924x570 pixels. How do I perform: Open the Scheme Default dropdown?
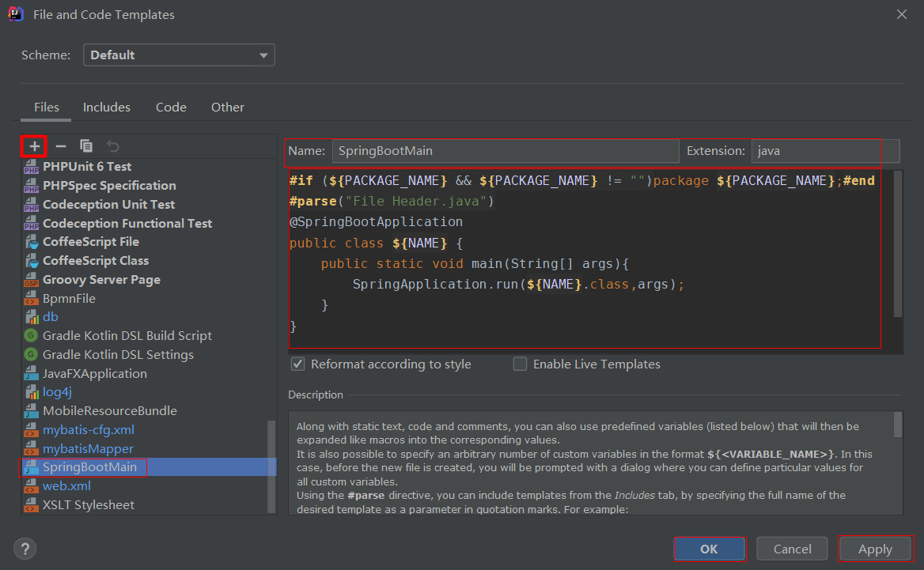point(179,55)
